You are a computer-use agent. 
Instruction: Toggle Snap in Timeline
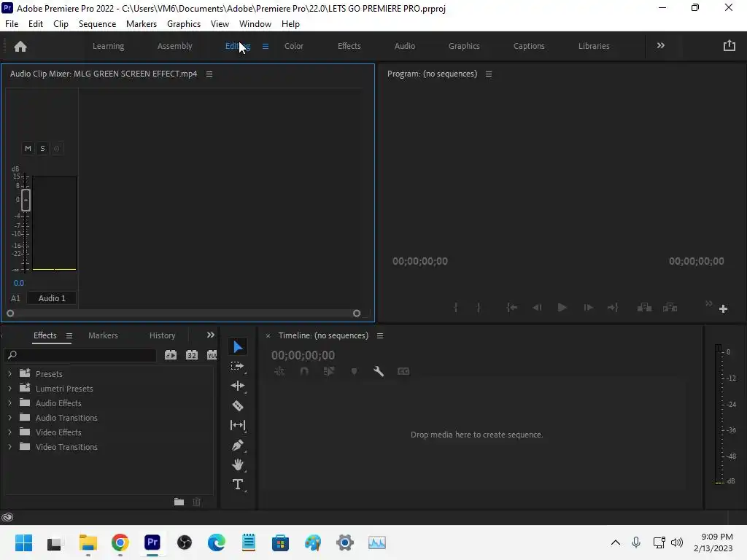[304, 371]
